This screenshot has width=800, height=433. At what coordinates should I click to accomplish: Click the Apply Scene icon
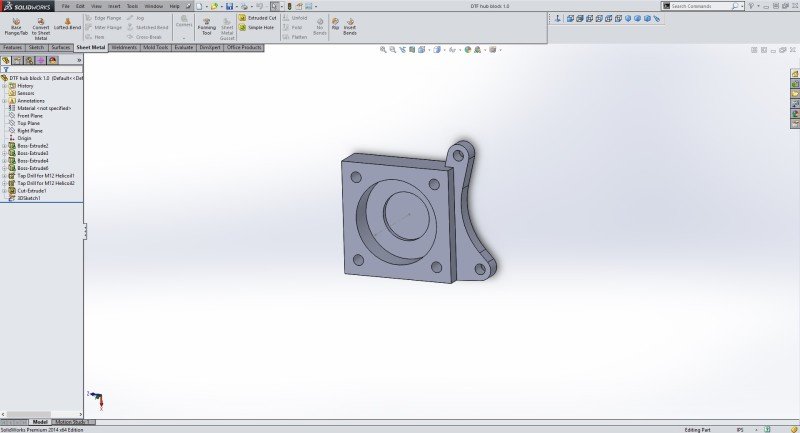click(477, 49)
